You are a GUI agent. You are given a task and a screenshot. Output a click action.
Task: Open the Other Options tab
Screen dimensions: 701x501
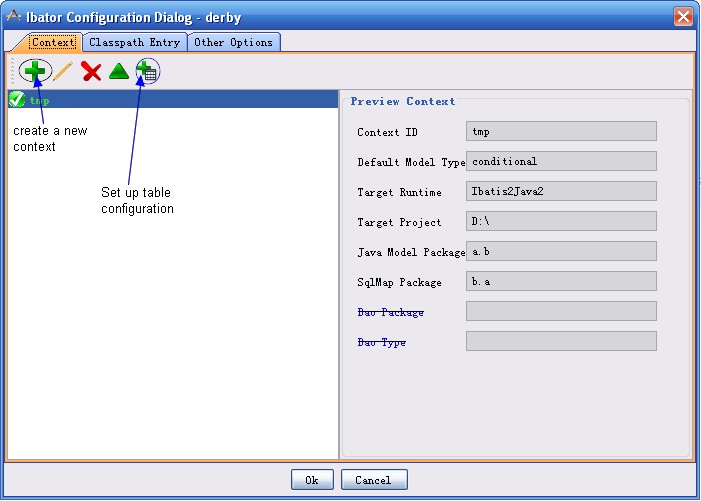[233, 42]
